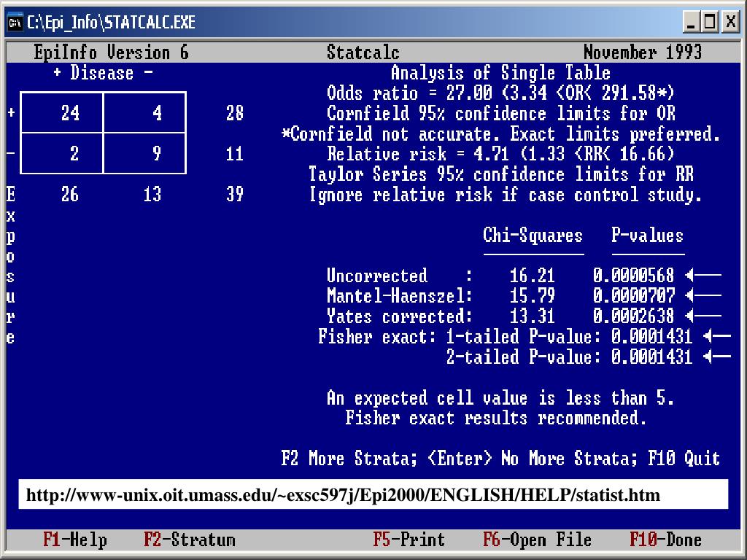Click F10-Done in the bottom bar
The image size is (747, 560).
[665, 540]
